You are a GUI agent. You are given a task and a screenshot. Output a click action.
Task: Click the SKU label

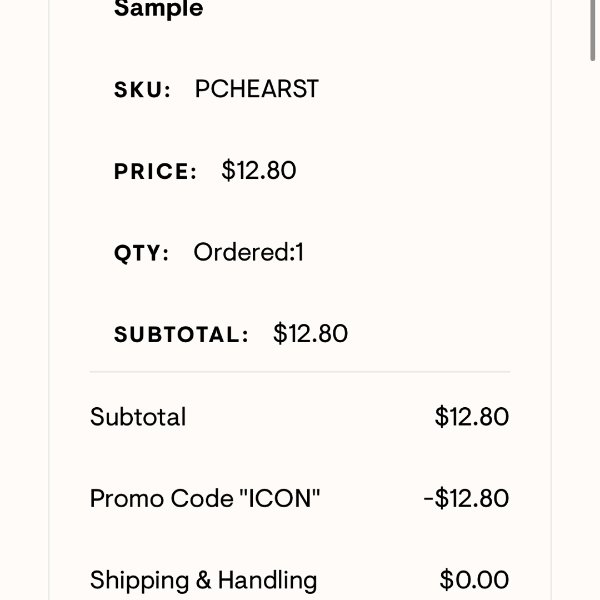(142, 90)
